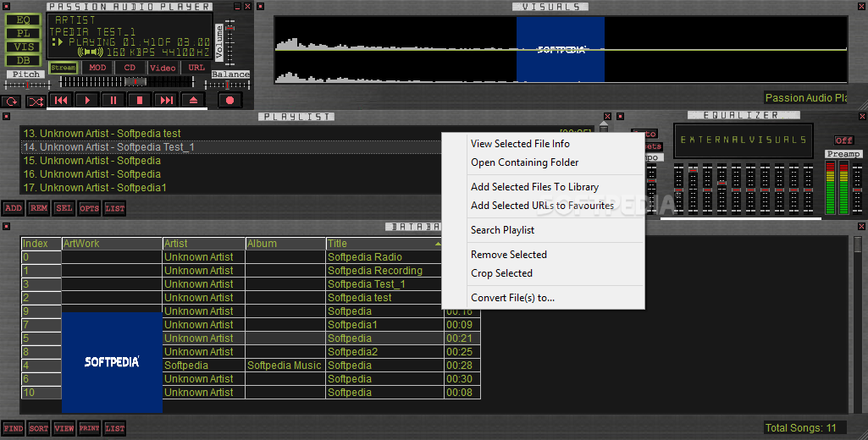Image resolution: width=868 pixels, height=440 pixels.
Task: Click the Softpedia Music album cell
Action: [285, 366]
